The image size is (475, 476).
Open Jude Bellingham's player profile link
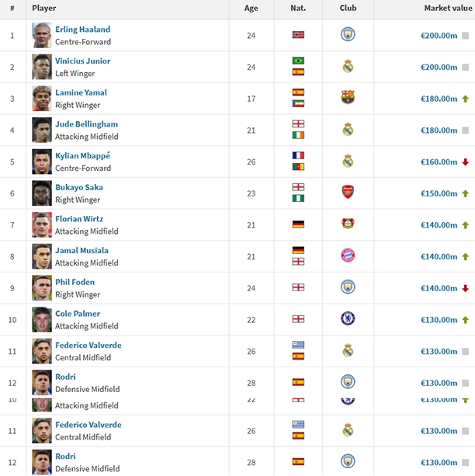[86, 124]
